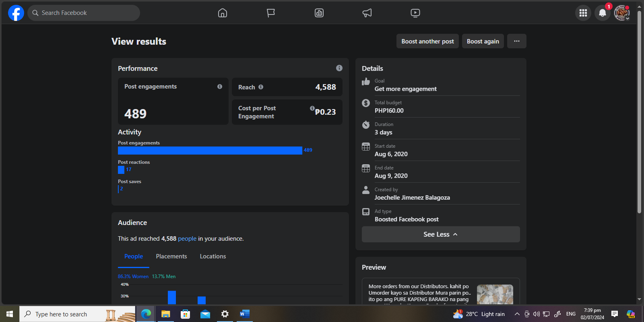Open Microsoft Word from taskbar
Screen dimensions: 644x322
(x=245, y=314)
